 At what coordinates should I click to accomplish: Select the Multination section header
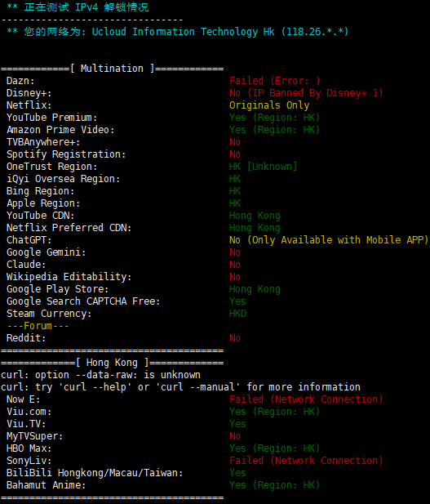pos(113,69)
